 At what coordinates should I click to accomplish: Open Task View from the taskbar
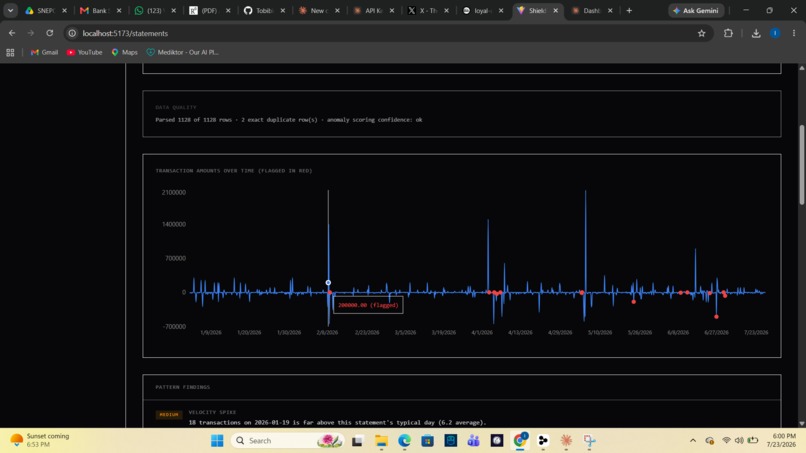357,441
